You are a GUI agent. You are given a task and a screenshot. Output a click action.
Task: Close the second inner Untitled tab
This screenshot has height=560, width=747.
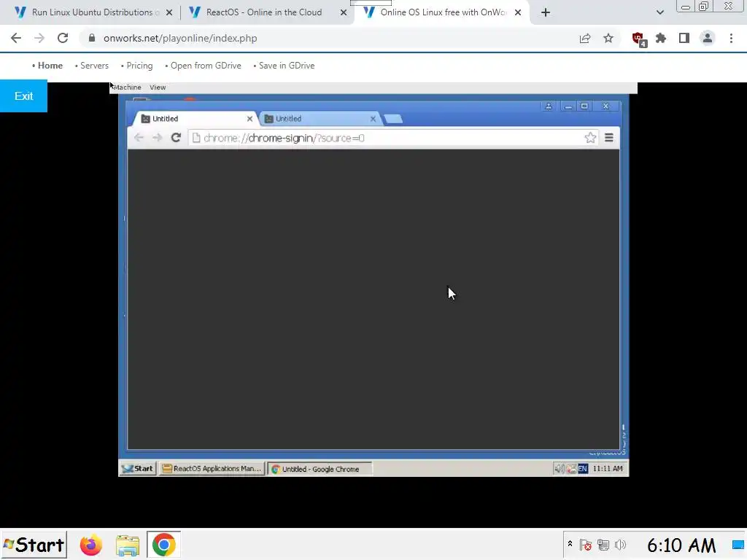coord(373,119)
